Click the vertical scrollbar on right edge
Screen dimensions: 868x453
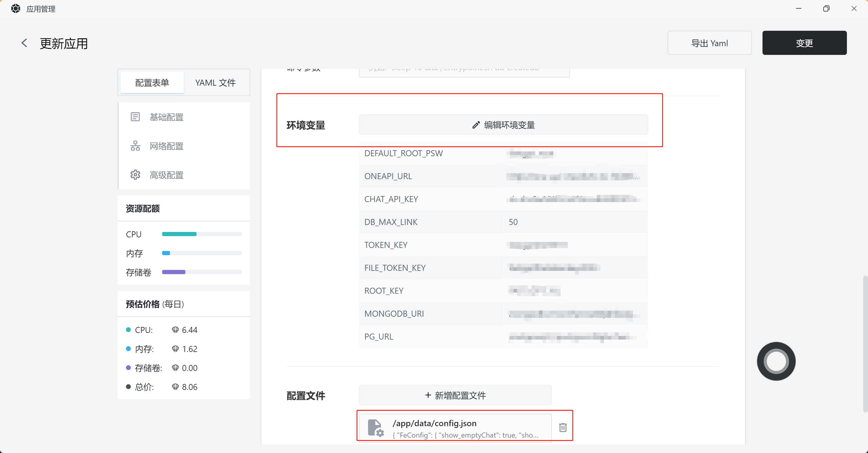865,344
